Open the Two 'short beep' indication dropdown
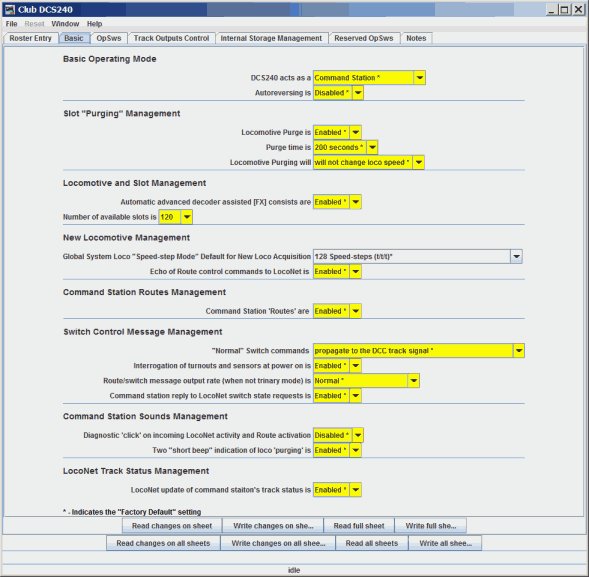 point(337,450)
